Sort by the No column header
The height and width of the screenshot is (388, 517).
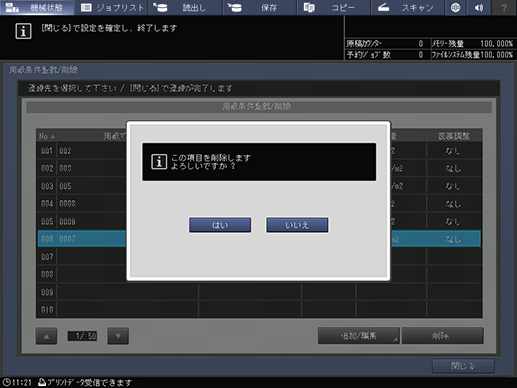[x=47, y=136]
